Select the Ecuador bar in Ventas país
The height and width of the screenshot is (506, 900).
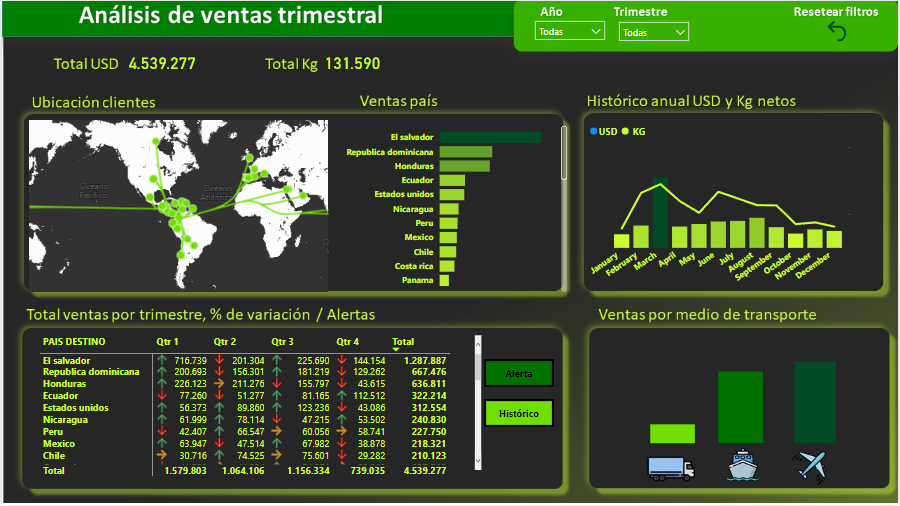pyautogui.click(x=452, y=180)
